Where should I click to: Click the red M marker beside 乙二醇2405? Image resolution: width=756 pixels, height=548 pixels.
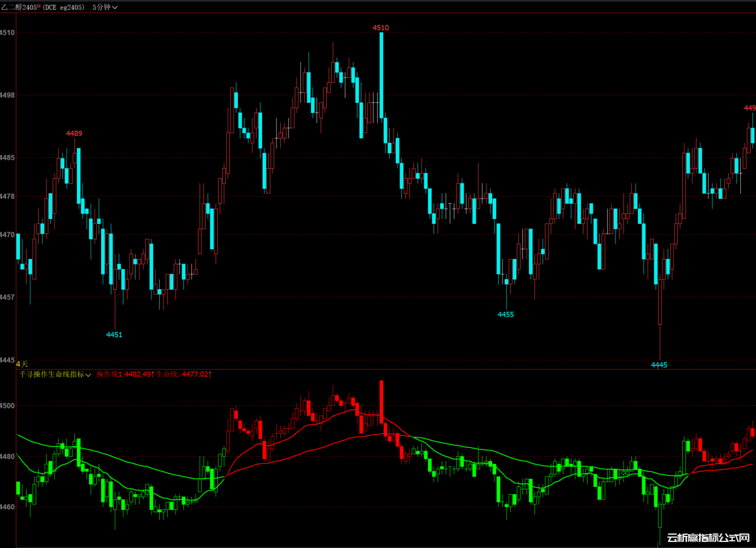pos(39,6)
